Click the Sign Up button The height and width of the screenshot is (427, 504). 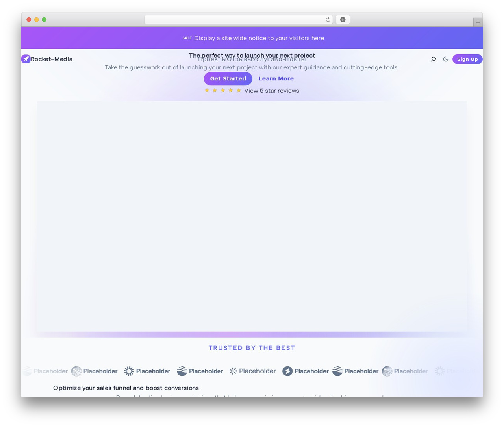467,59
